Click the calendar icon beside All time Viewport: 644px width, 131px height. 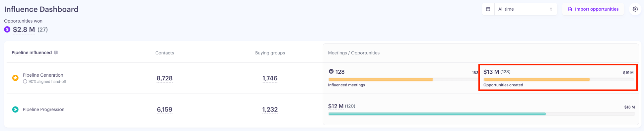coord(488,9)
